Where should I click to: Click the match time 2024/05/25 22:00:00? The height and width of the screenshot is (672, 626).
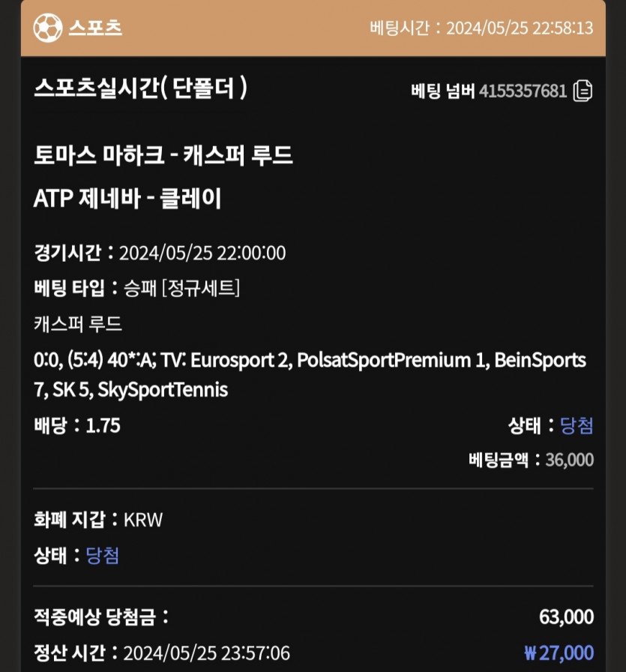[x=202, y=252]
